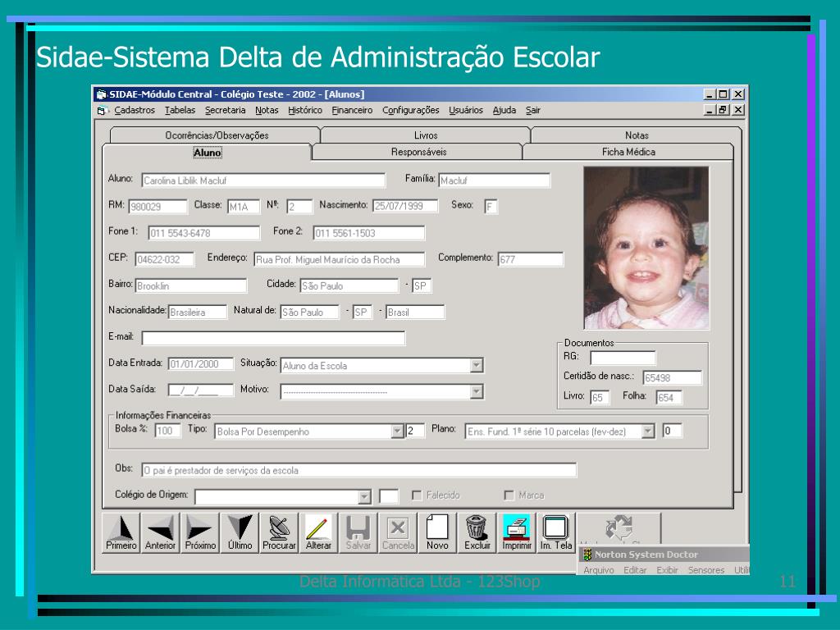Click the Certidão de nasc. field
840x630 pixels.
pos(673,377)
